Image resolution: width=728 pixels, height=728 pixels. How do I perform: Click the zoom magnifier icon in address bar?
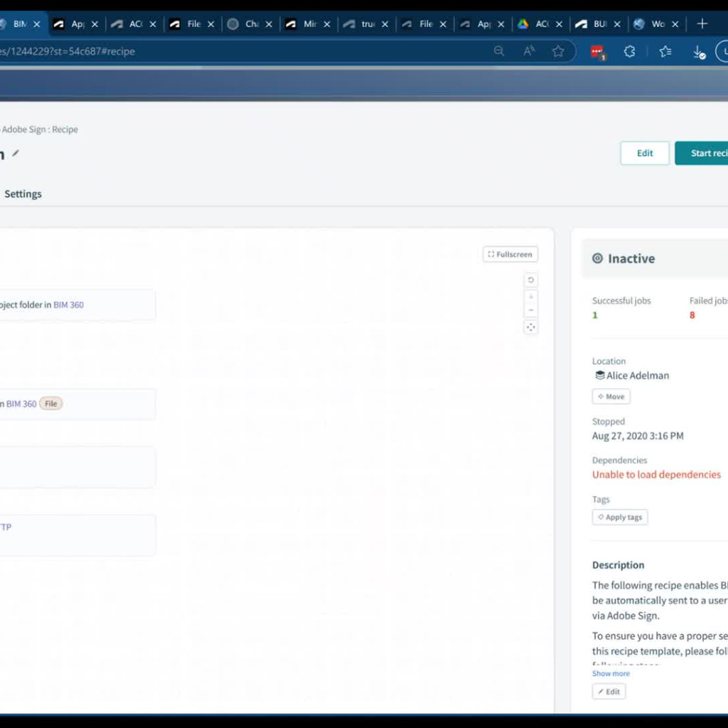(498, 51)
